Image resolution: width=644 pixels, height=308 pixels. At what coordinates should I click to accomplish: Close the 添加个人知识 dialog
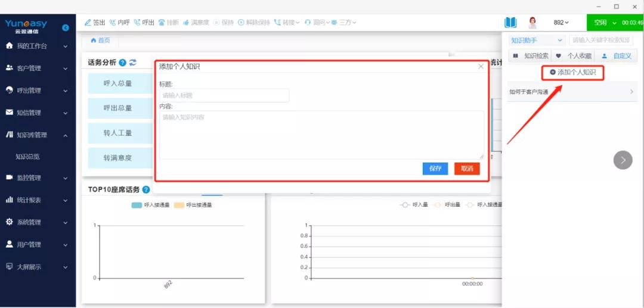coord(481,67)
